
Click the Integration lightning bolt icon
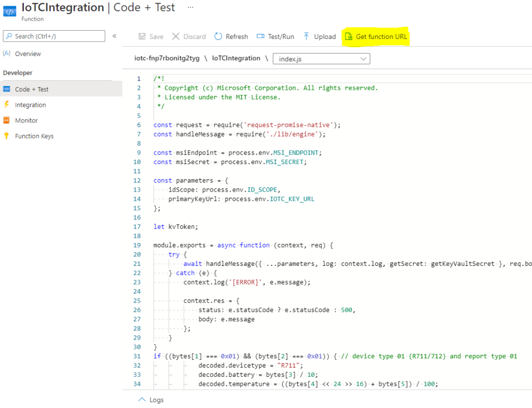pos(7,105)
